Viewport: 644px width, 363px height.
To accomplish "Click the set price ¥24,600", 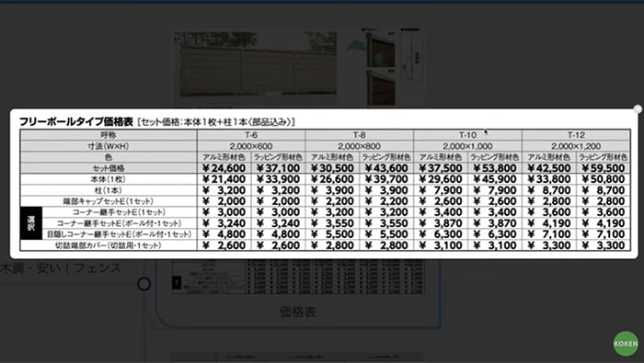I will pos(224,168).
